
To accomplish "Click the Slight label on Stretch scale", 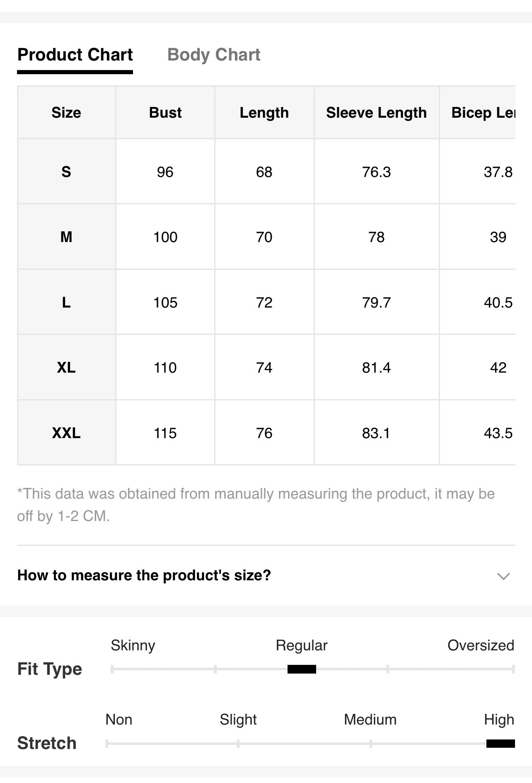I will coord(238,720).
